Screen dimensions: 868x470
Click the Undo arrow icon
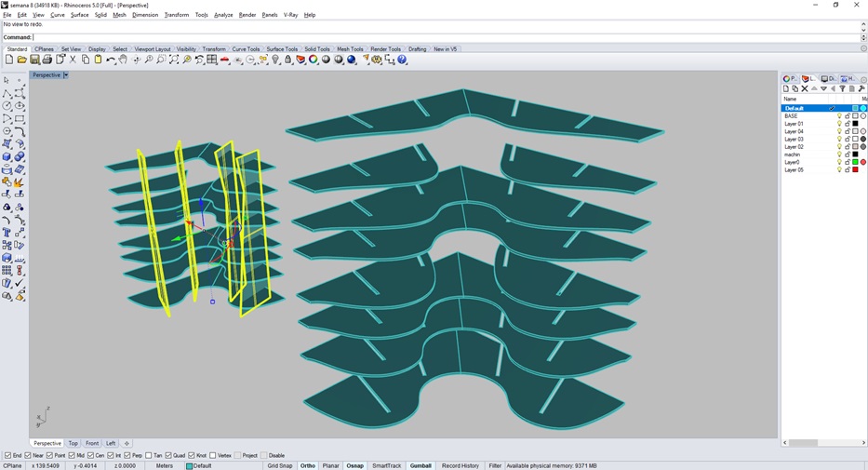(x=111, y=60)
